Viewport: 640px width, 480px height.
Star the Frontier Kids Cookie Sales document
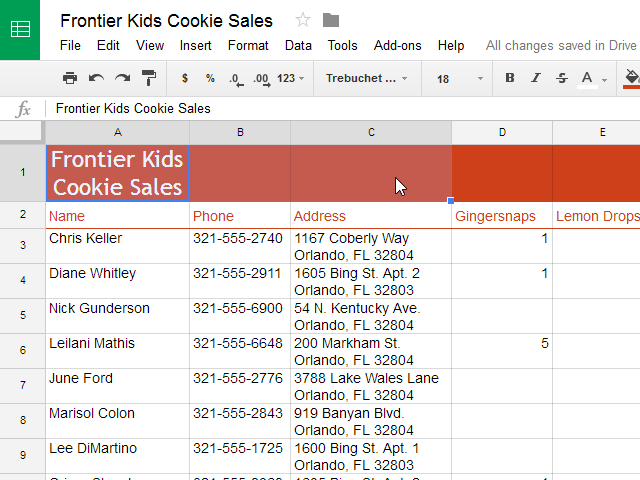[x=303, y=21]
